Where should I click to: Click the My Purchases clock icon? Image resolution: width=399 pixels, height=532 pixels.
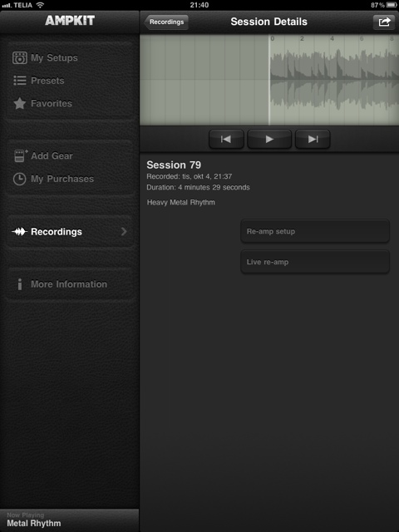[x=19, y=179]
